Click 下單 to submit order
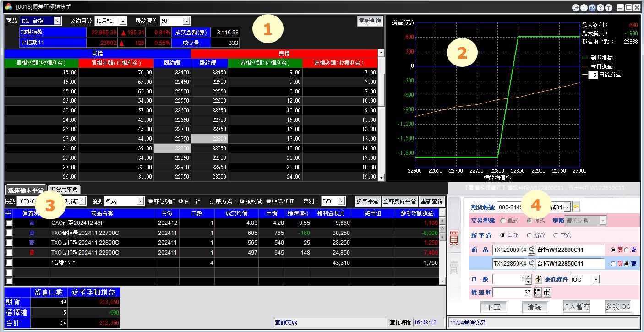The image size is (644, 332). coord(493,307)
